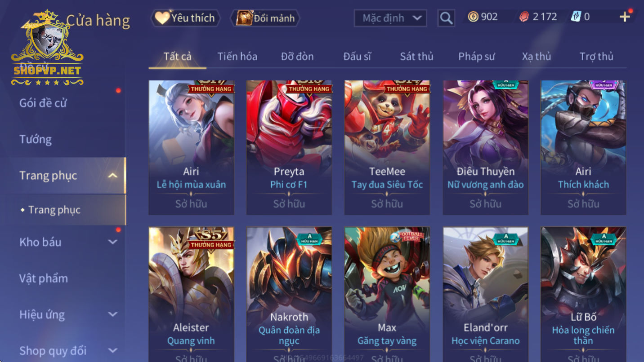Open favorites via the heart icon
This screenshot has height=362, width=644.
pos(162,18)
